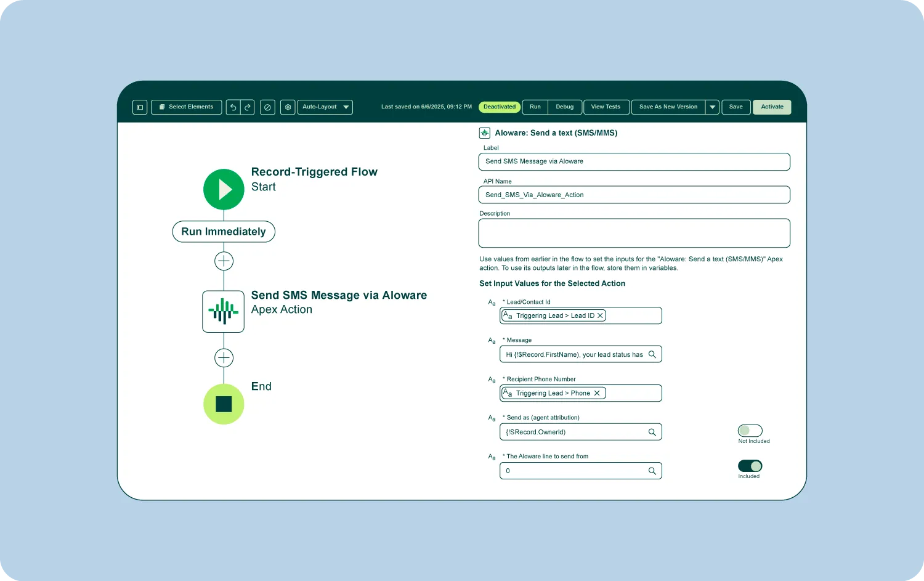Click the circle-slash icon in toolbar
Screen dimensions: 924x581
coord(267,107)
